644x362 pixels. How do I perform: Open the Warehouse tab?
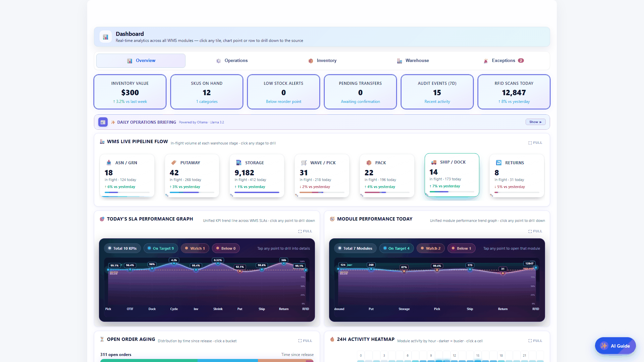click(413, 61)
